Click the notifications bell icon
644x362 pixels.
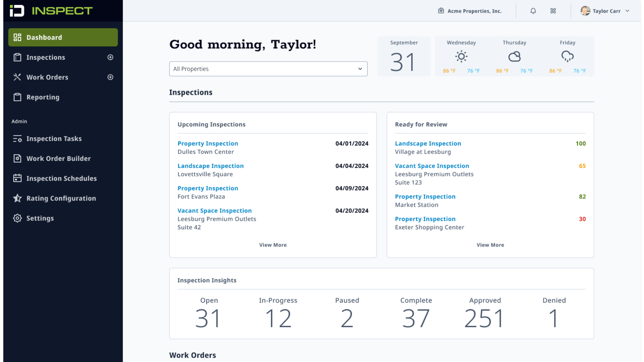(533, 11)
